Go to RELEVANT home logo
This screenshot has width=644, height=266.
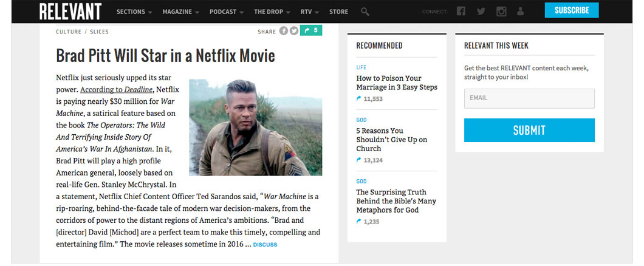tap(70, 11)
